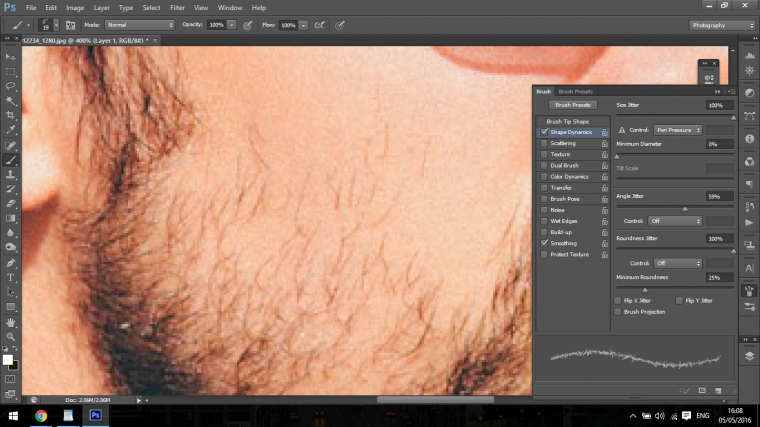The image size is (760, 427).
Task: Select the Rectangle shape tool
Action: (10, 307)
